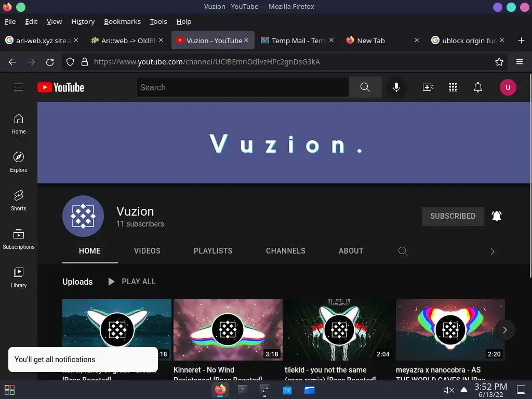
Task: Open the YouTube guide hamburger menu
Action: click(x=19, y=87)
